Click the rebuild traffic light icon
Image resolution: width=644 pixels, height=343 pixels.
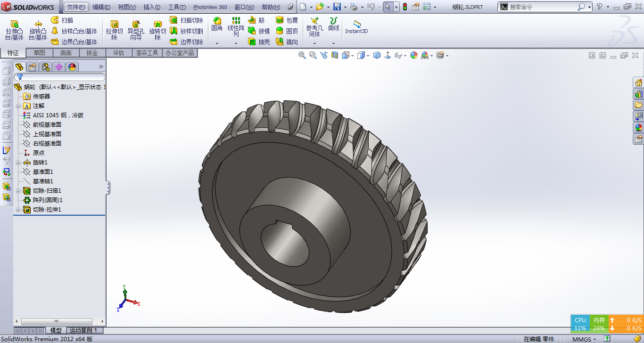click(405, 7)
